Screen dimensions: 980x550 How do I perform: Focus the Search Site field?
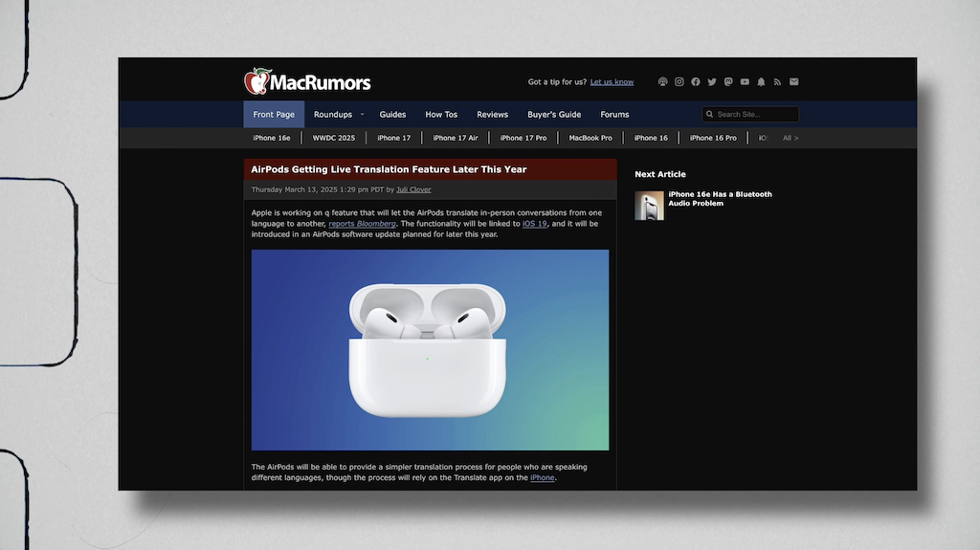(750, 115)
